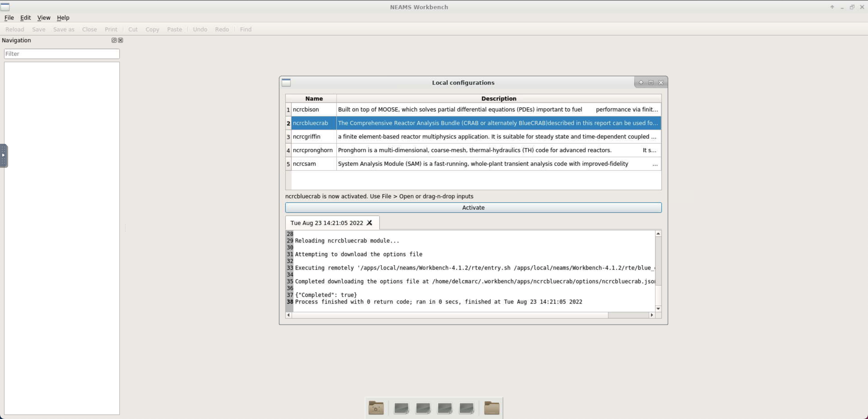Click the Activate button
The image size is (868, 419).
tap(473, 207)
